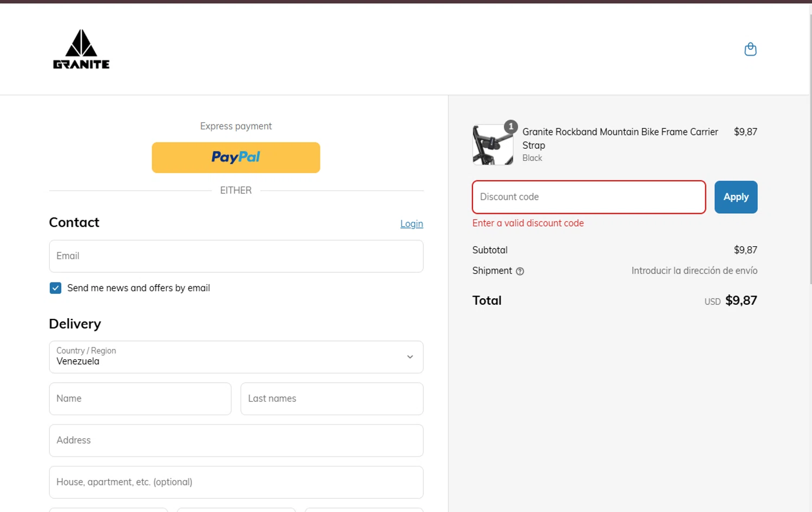Select the product title Granite Rockband text

[620, 139]
